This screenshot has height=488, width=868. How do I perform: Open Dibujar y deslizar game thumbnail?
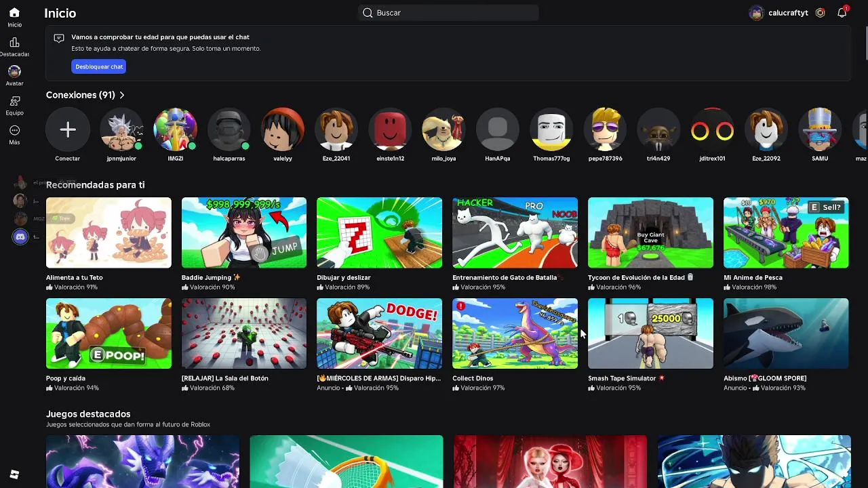coord(379,232)
